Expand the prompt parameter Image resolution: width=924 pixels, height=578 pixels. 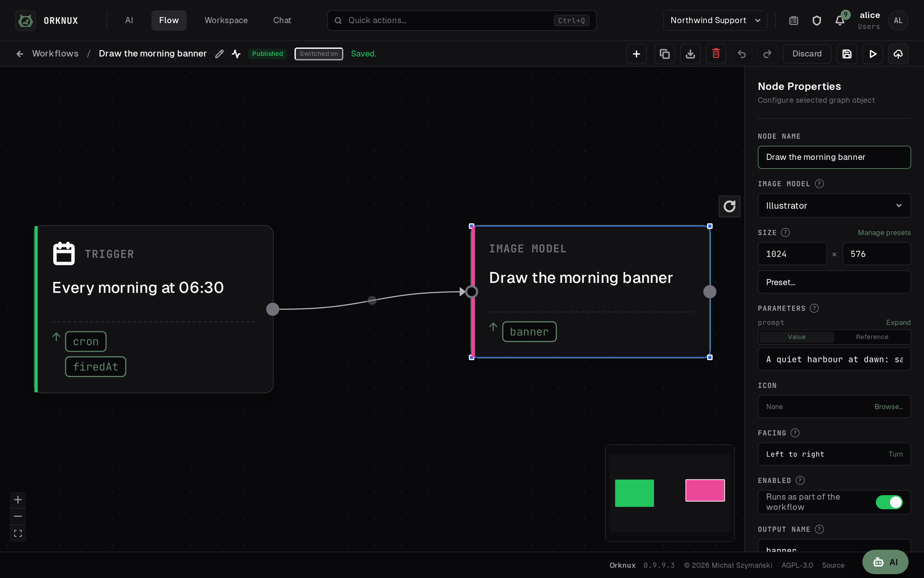[x=898, y=322]
